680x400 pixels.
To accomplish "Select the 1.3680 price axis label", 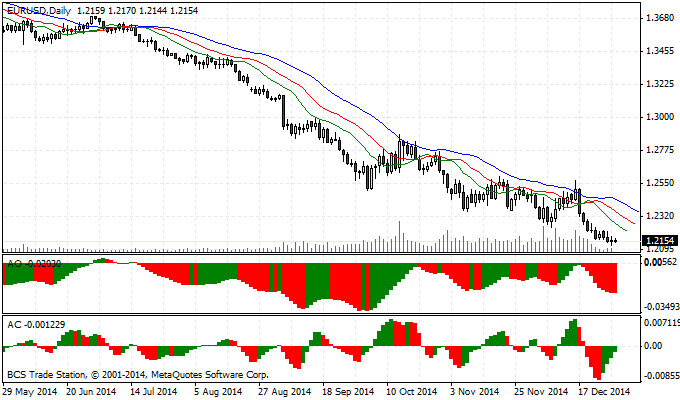I will pos(660,18).
